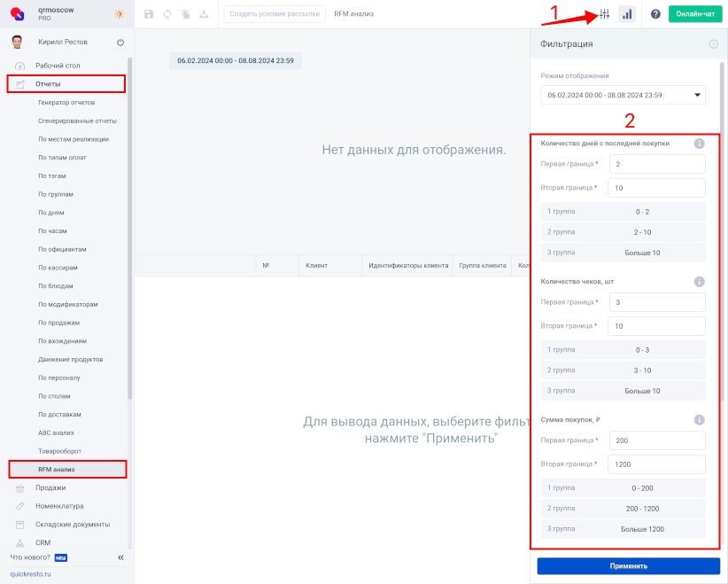Viewport: 728px width, 584px height.
Task: Open the chart view icon
Action: coord(627,14)
